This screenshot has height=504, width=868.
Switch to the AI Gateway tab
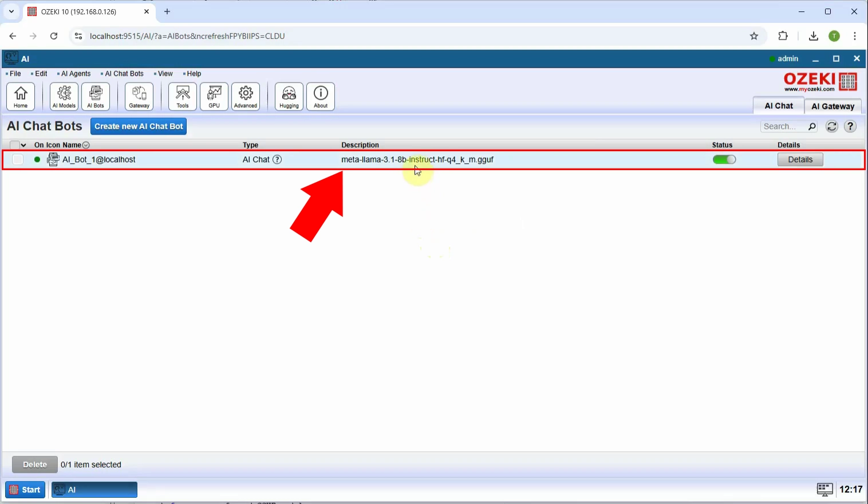coord(833,107)
